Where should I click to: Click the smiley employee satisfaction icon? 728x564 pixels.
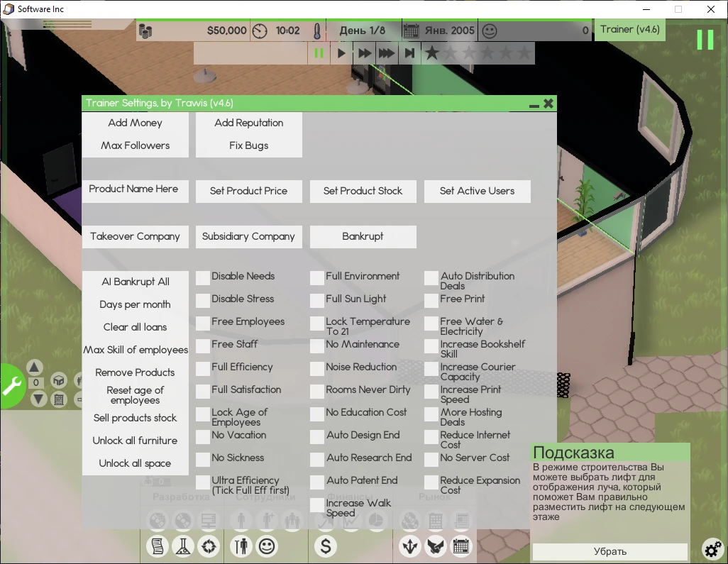[266, 546]
